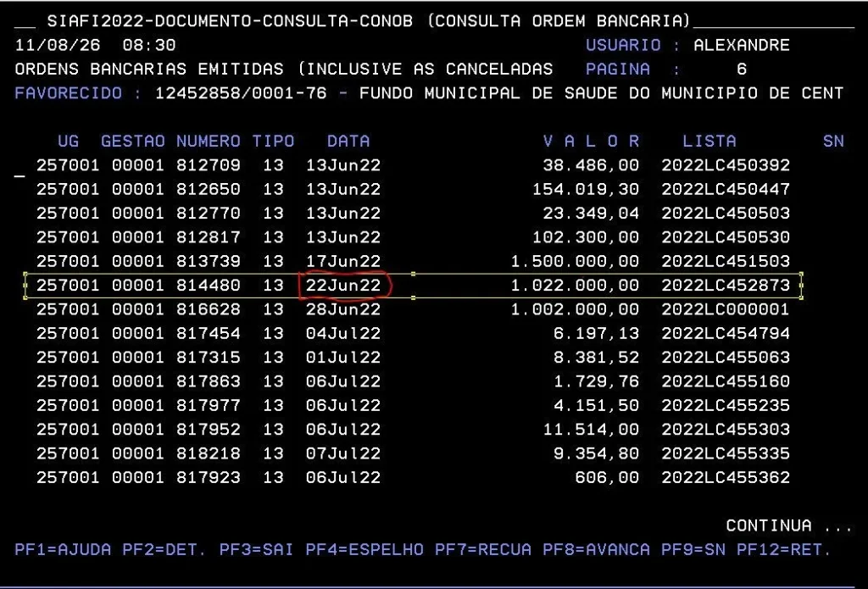Advance page with PF8=AVANCA
The height and width of the screenshot is (589, 868).
[x=596, y=550]
